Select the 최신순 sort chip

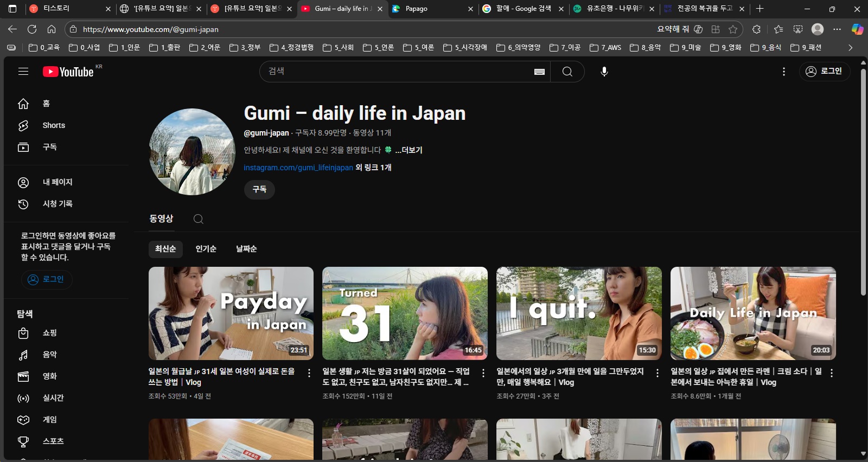pos(165,249)
